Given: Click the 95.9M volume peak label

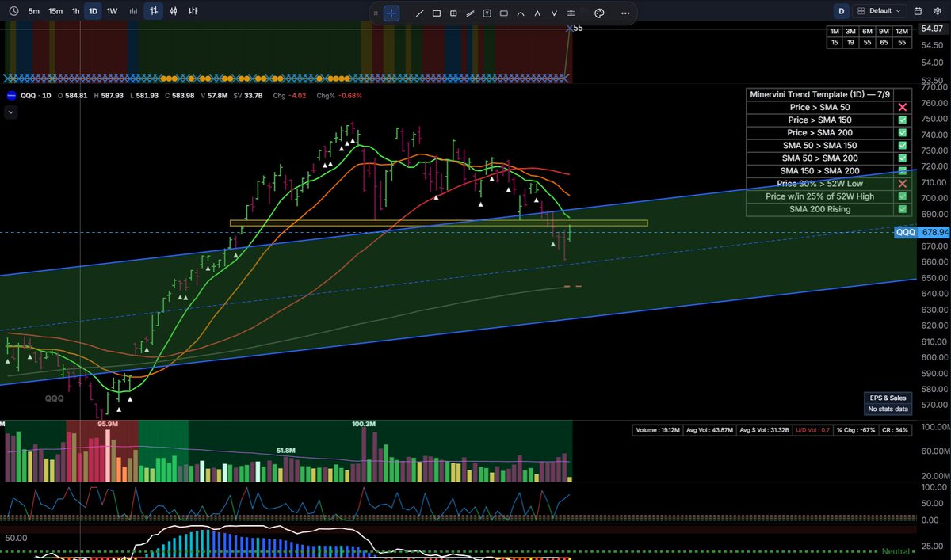Looking at the screenshot, I should (107, 425).
